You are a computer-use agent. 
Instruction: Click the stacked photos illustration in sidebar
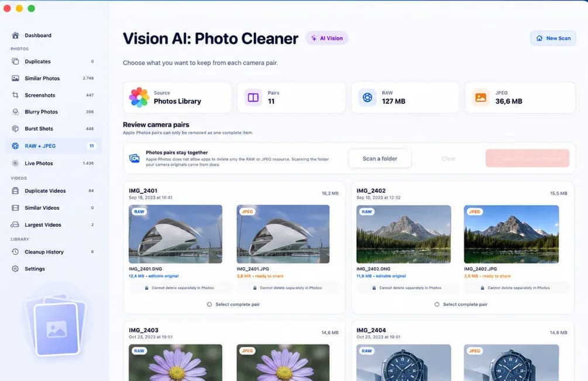[56, 325]
